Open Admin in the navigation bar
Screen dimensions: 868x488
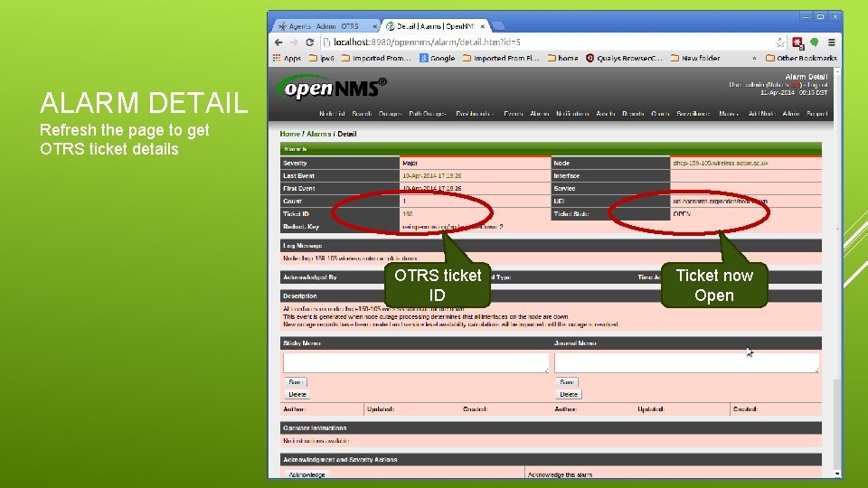click(791, 114)
